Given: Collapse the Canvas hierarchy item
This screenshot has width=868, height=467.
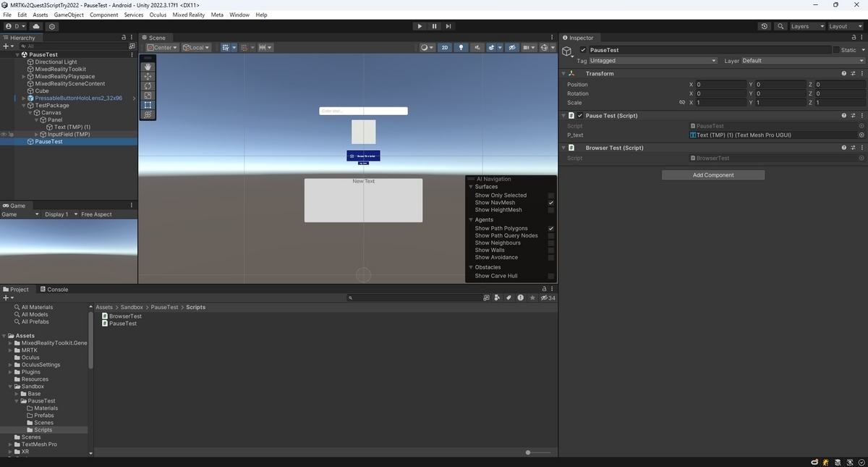Looking at the screenshot, I should pyautogui.click(x=30, y=112).
